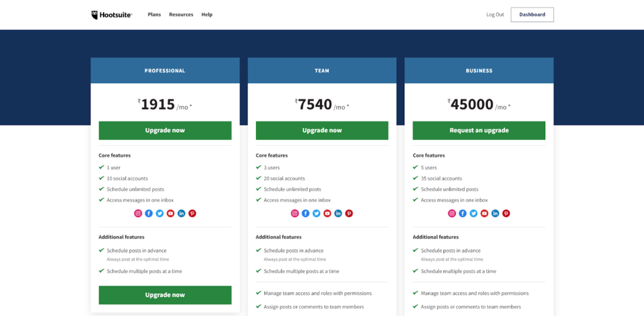Click 'Assign posts or comments' in Business plan
Screen dimensions: 644x316
click(471, 307)
